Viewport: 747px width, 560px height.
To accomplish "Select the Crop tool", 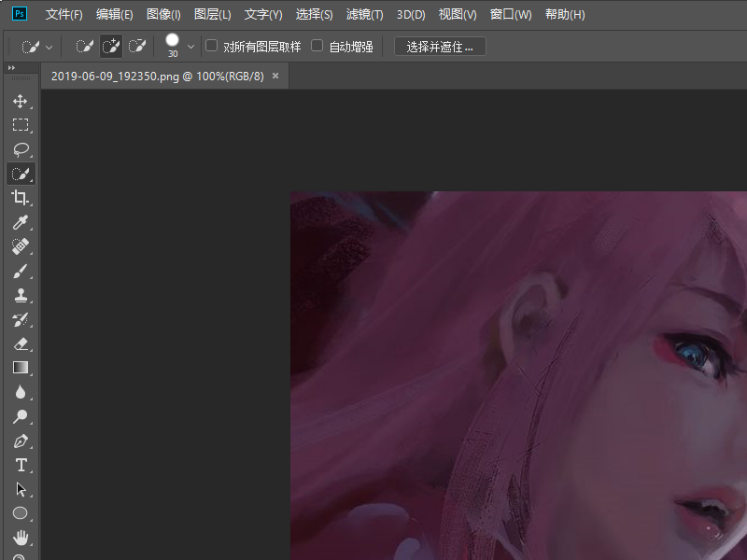I will point(20,198).
